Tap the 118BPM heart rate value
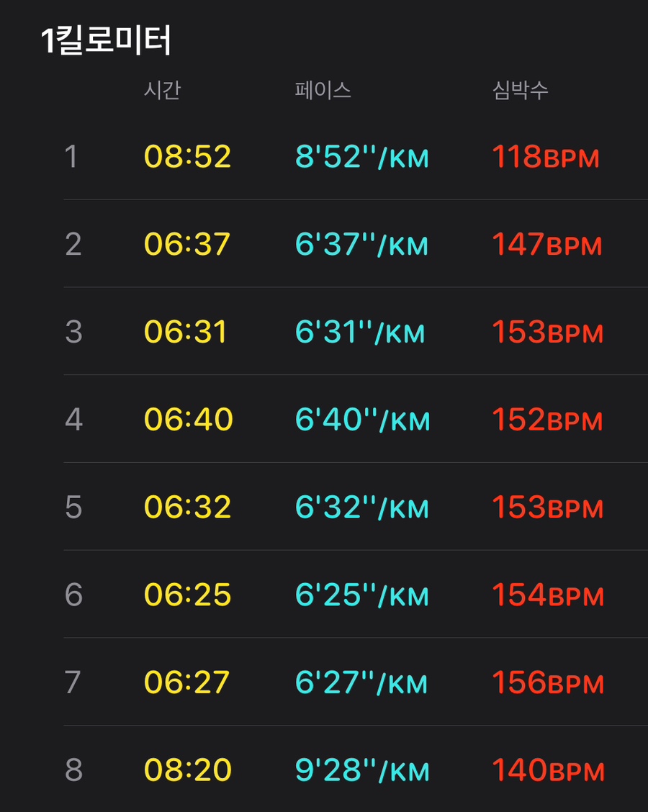The image size is (648, 812). (546, 156)
